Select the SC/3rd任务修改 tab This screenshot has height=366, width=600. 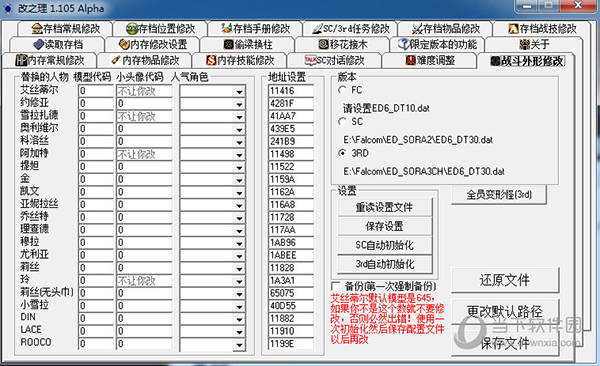click(351, 28)
